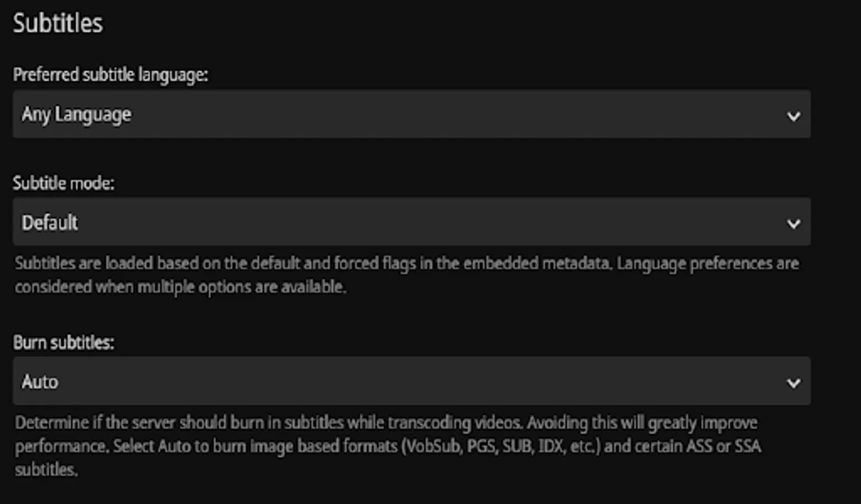
Task: Click the 'Burn subtitles:' label
Action: pos(63,342)
